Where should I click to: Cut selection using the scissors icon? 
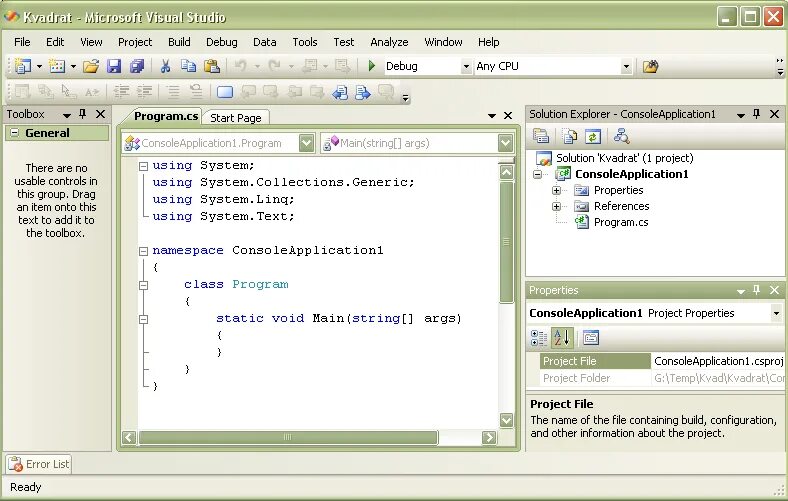pos(165,66)
